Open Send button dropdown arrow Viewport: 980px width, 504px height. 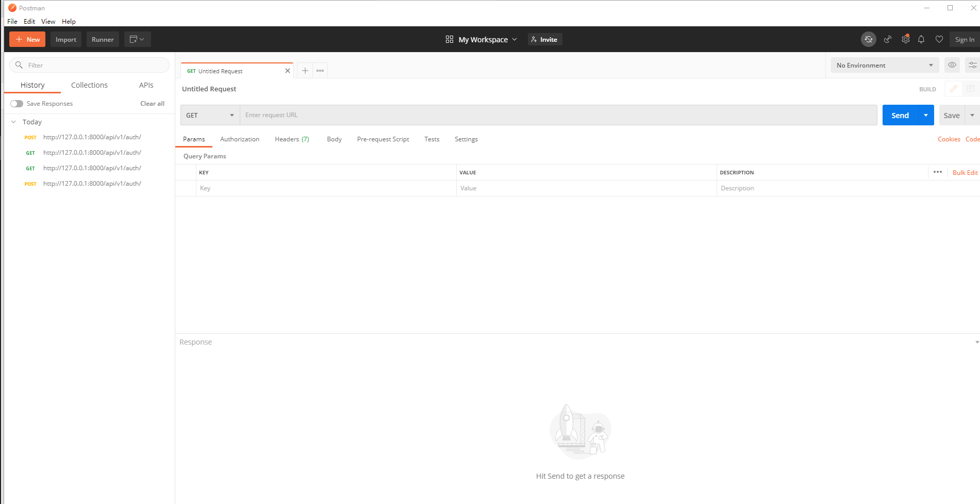[x=926, y=115]
